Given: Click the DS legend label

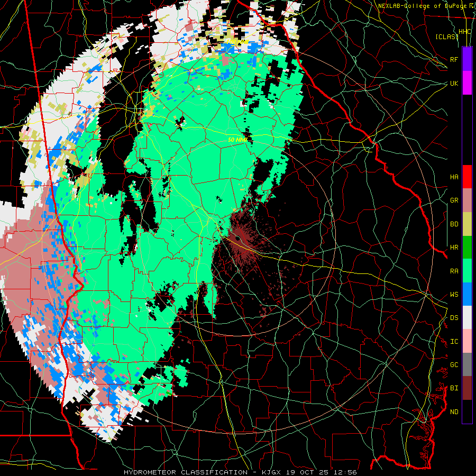Looking at the screenshot, I should click(x=454, y=318).
